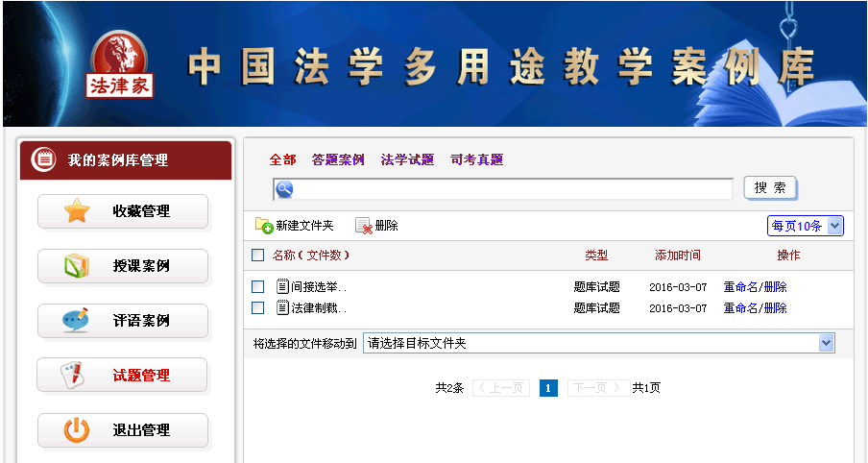Image resolution: width=868 pixels, height=463 pixels.
Task: Click 退出管理 to log out
Action: (123, 430)
